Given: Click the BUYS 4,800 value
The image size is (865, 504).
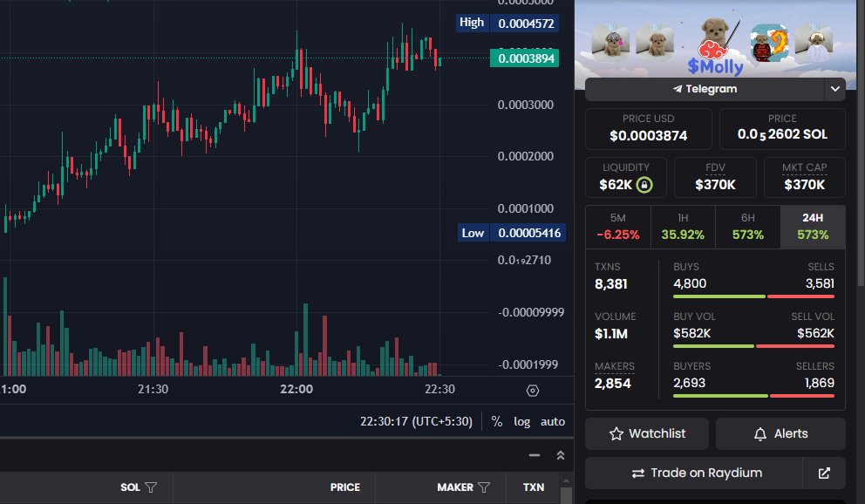Looking at the screenshot, I should pos(690,283).
